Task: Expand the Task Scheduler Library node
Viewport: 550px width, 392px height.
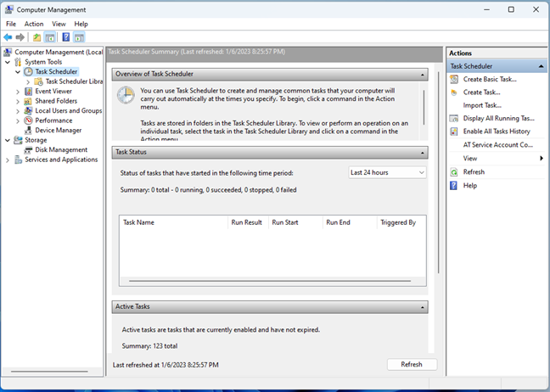Action: pos(28,81)
